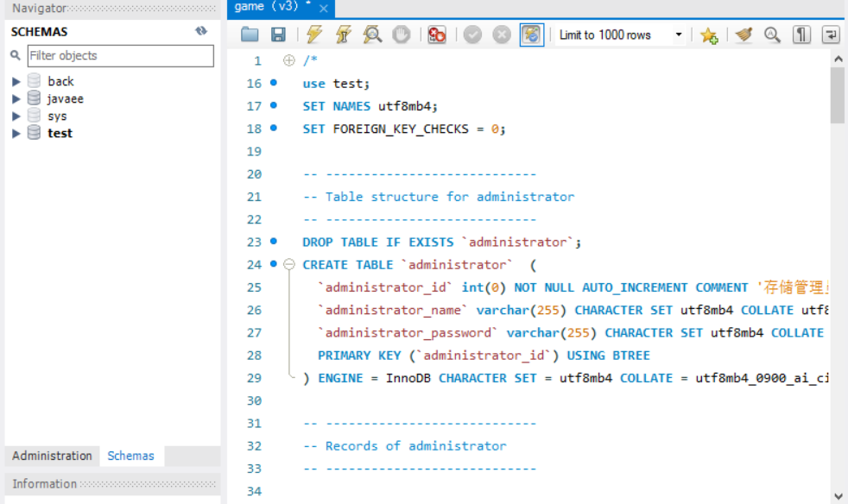
Task: Click the Information panel header
Action: point(112,484)
